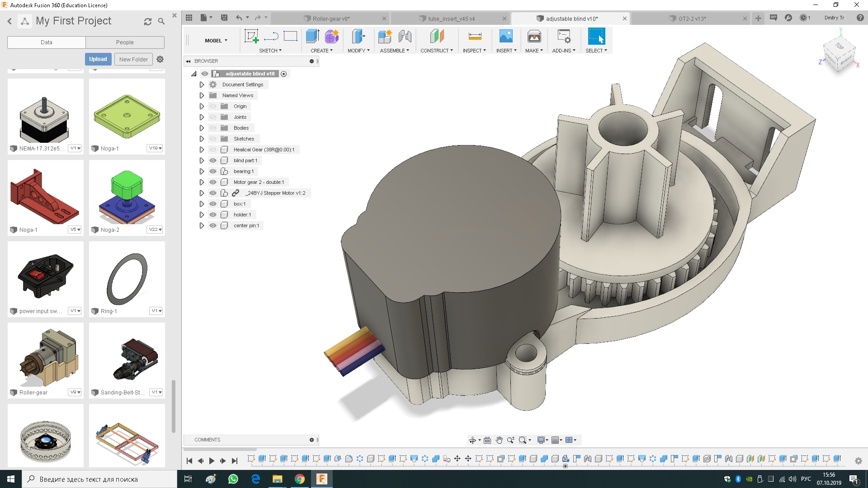Click the Create Sketch icon

tap(251, 37)
